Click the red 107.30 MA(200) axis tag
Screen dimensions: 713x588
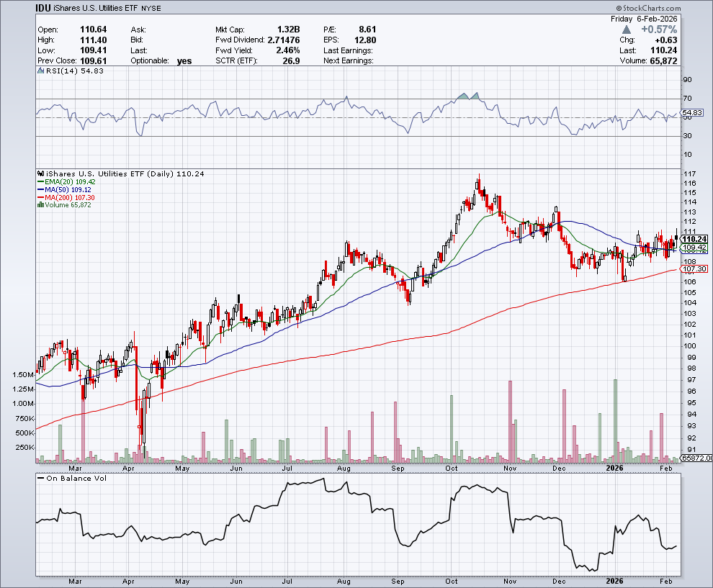(694, 269)
